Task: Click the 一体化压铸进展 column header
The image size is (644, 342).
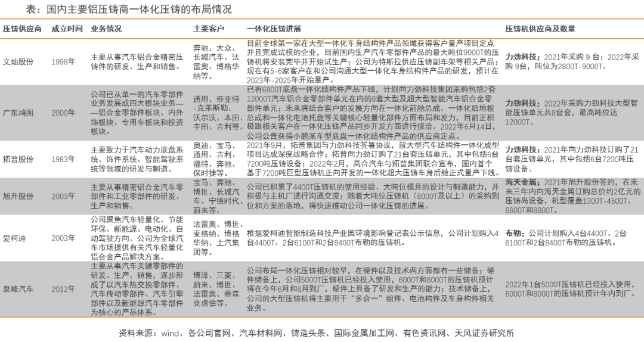Action: (274, 29)
